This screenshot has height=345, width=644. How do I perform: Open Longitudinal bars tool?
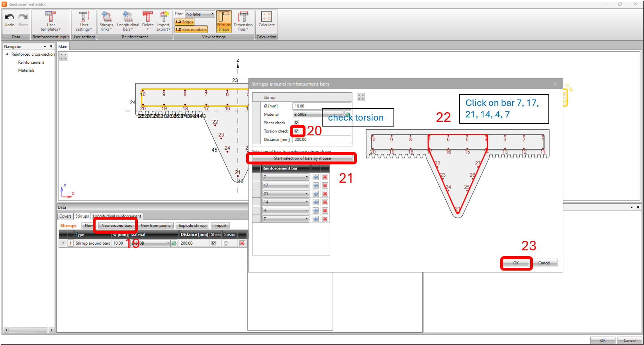pos(127,17)
